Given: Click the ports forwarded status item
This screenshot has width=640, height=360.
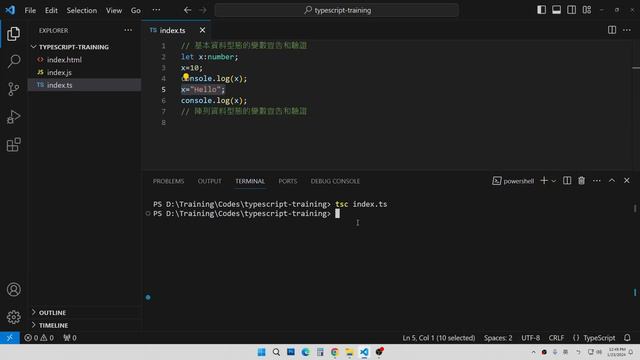Looking at the screenshot, I should point(70,338).
